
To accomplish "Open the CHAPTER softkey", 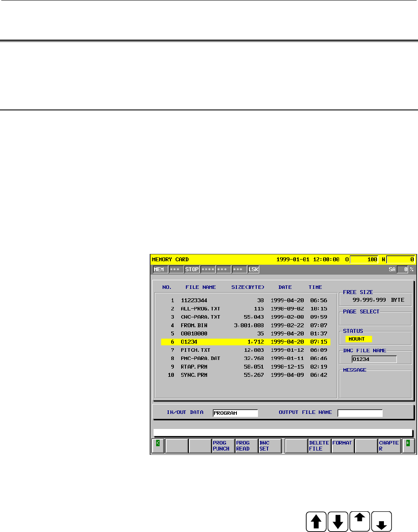I will tap(390, 446).
